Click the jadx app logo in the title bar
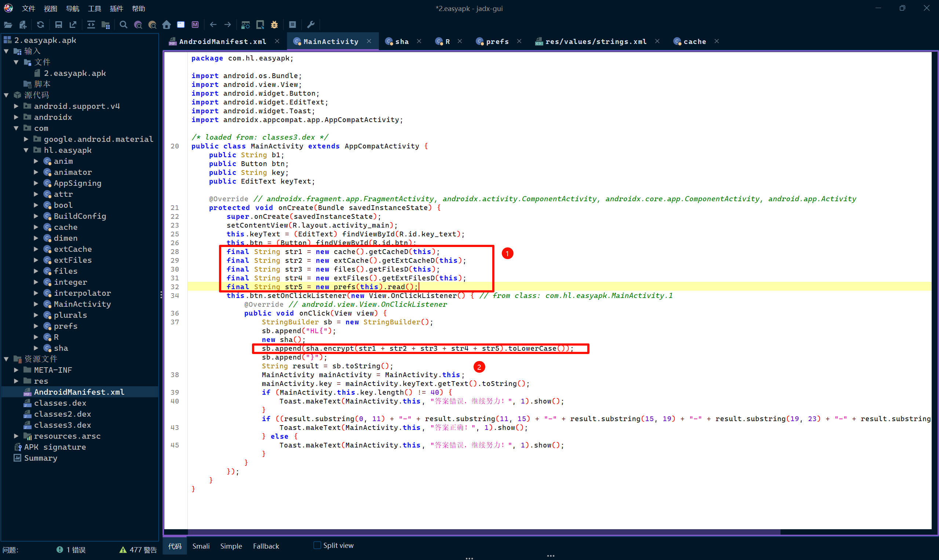The width and height of the screenshot is (939, 560). (x=8, y=8)
